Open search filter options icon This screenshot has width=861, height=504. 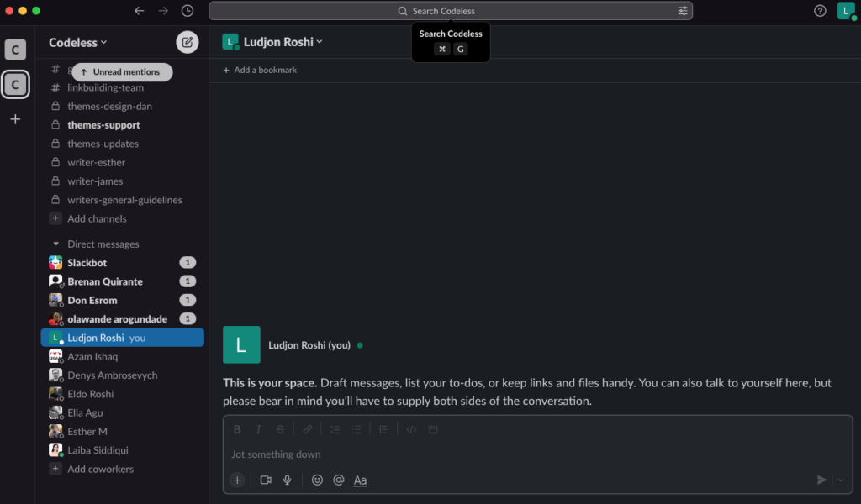point(683,11)
